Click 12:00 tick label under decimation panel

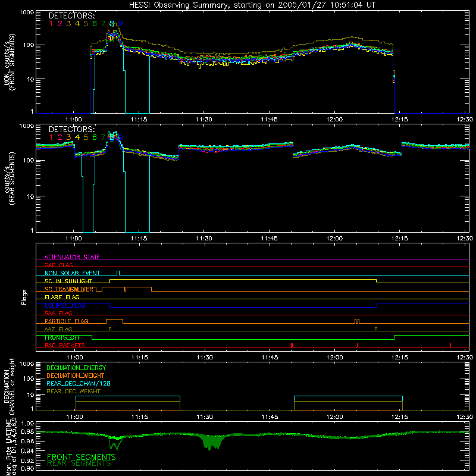(x=334, y=417)
